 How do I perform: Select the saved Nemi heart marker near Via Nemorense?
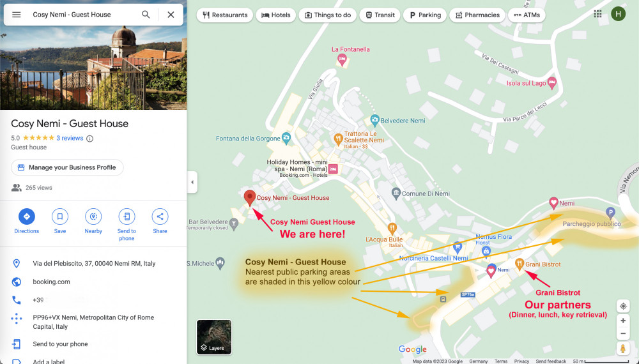click(x=553, y=203)
